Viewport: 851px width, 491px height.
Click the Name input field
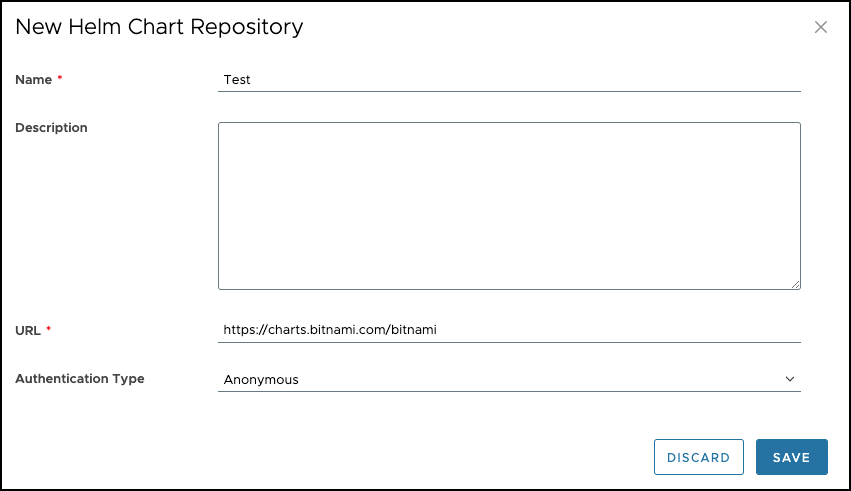point(509,80)
